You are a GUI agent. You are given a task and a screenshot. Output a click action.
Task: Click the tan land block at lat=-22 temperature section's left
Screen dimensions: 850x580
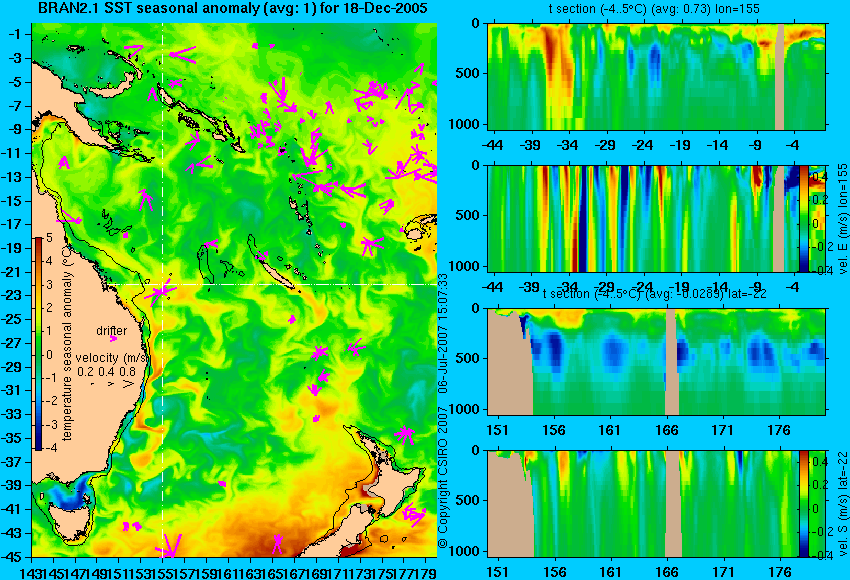[510, 369]
